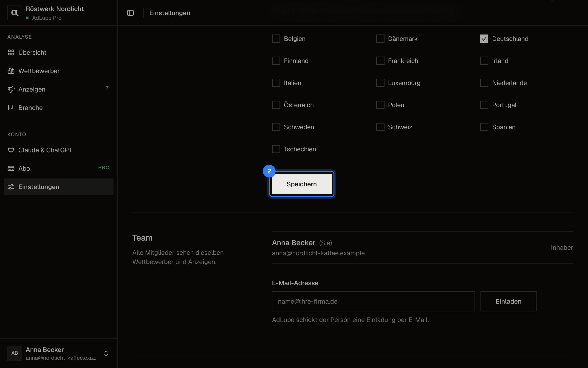Check the Schweden checkbox
Image resolution: width=588 pixels, height=368 pixels.
click(x=276, y=127)
